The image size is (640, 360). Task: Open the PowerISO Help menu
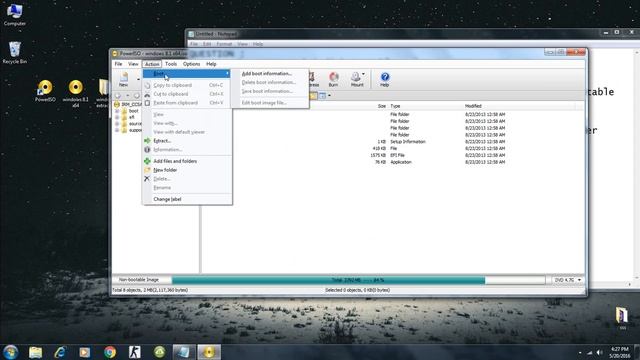point(211,64)
